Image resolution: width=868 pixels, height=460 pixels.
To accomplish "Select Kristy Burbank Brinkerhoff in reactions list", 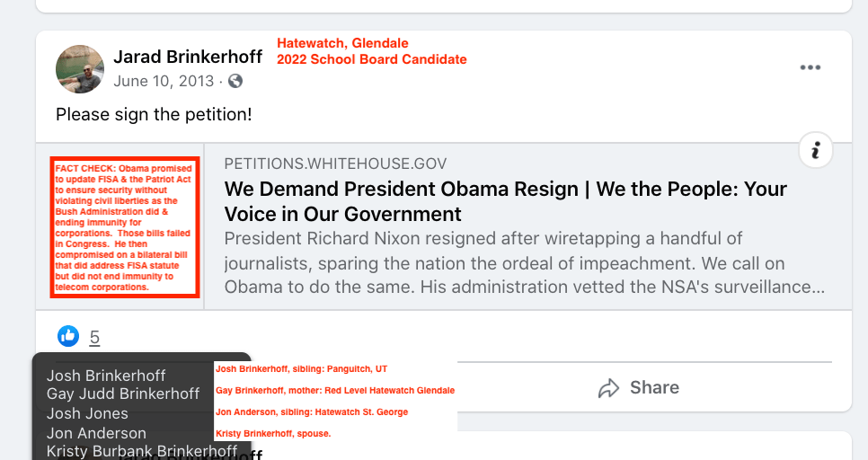I will [142, 451].
